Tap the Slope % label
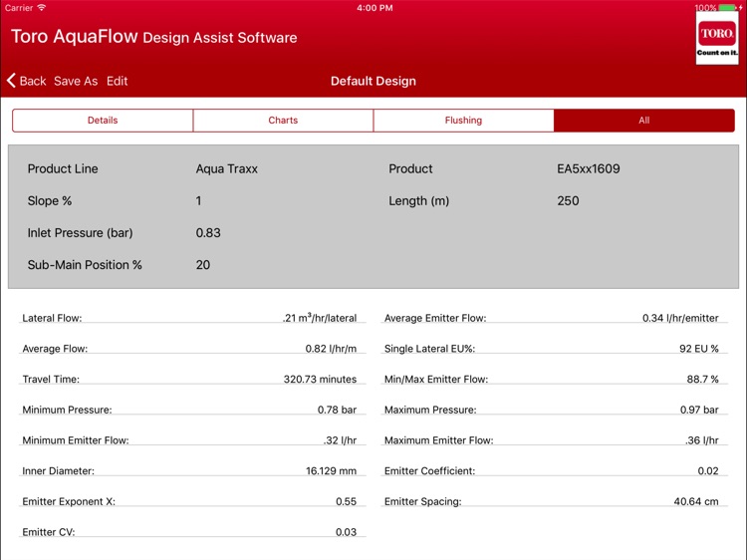 50,200
